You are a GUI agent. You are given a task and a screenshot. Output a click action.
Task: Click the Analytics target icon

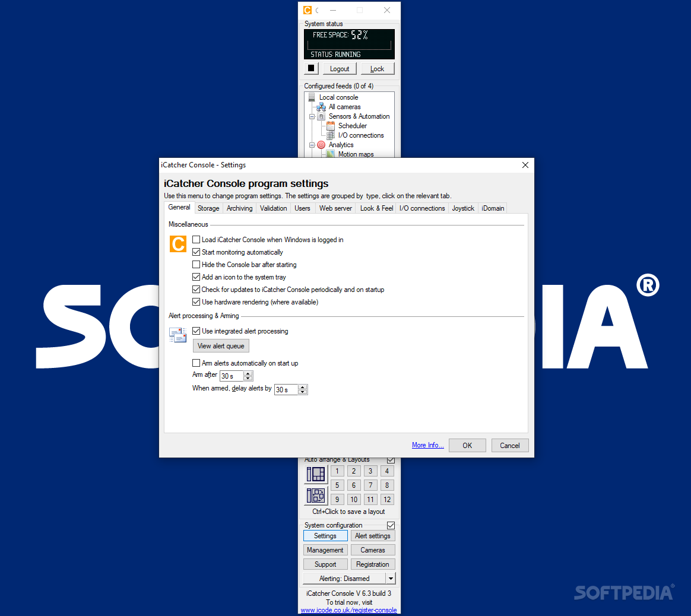point(321,145)
